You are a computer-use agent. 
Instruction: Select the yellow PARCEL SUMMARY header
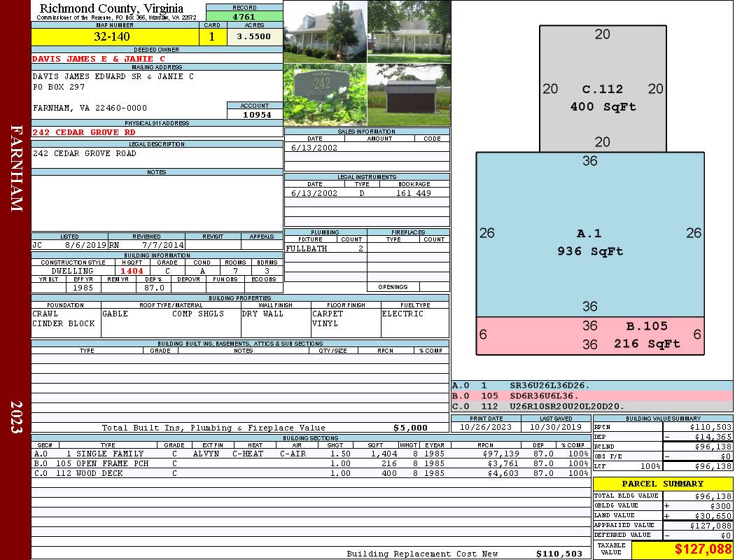(x=663, y=484)
